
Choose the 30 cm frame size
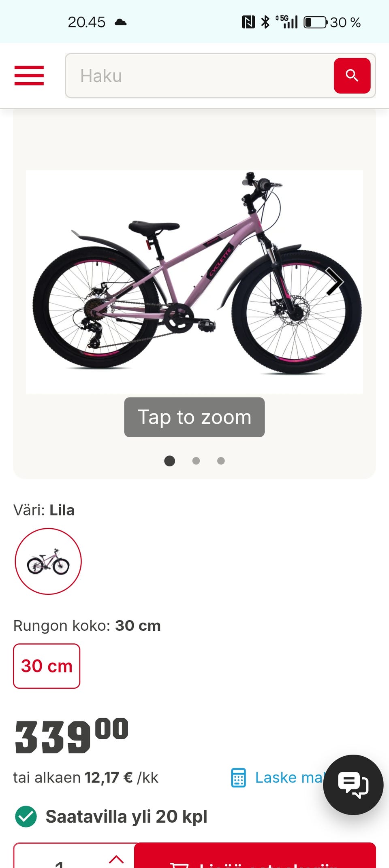[47, 666]
